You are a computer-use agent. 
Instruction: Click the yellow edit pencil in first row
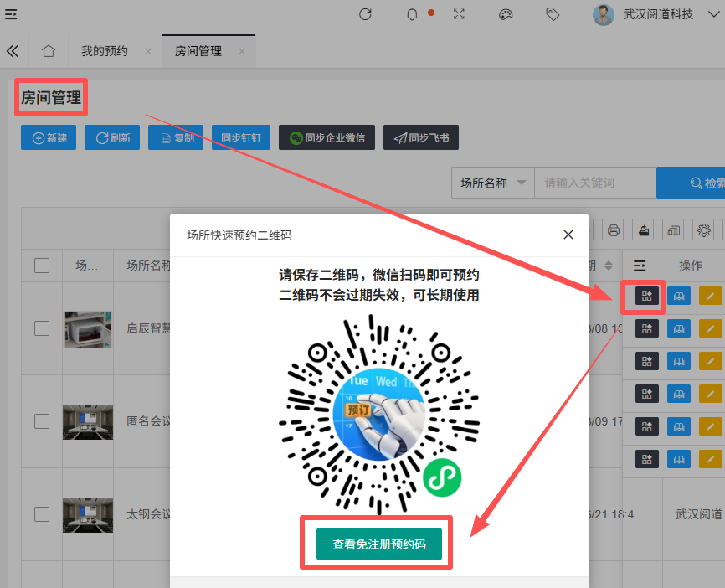click(711, 296)
